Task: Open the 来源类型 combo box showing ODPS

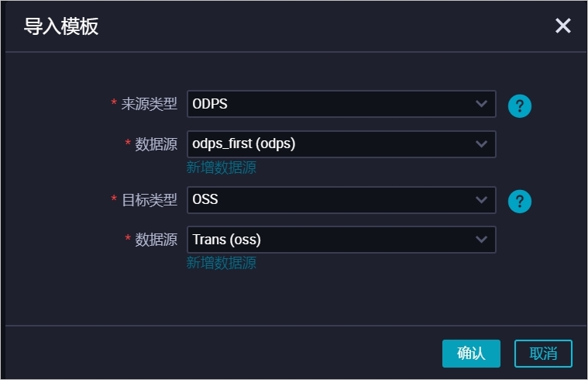Action: [x=341, y=104]
